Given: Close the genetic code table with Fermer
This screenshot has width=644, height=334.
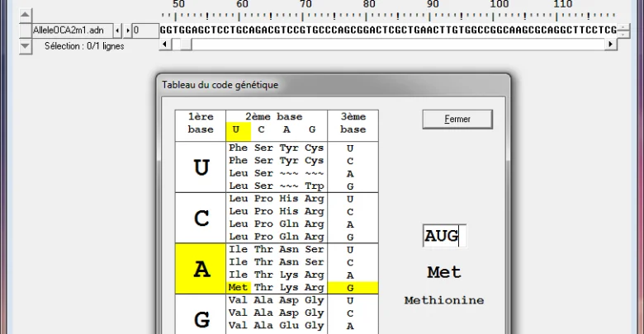Looking at the screenshot, I should click(457, 120).
